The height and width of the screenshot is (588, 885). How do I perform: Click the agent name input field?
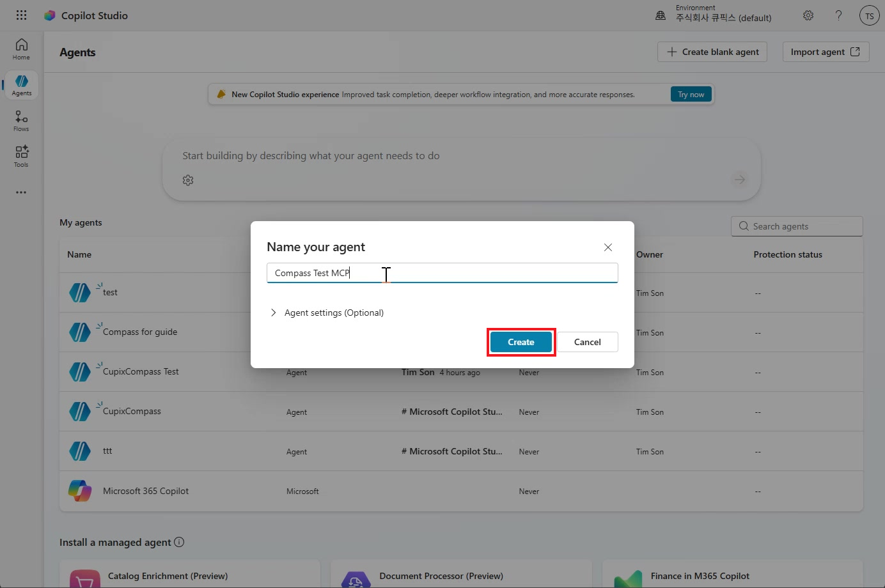(442, 273)
